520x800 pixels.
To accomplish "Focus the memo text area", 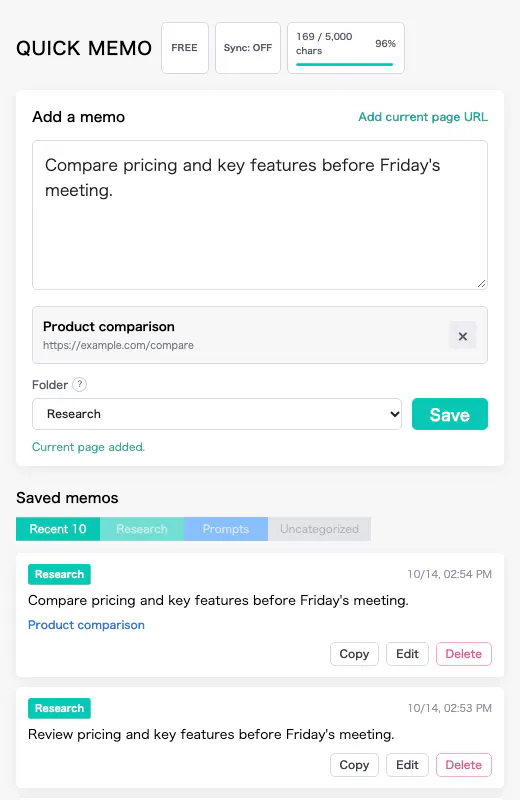I will [x=260, y=215].
